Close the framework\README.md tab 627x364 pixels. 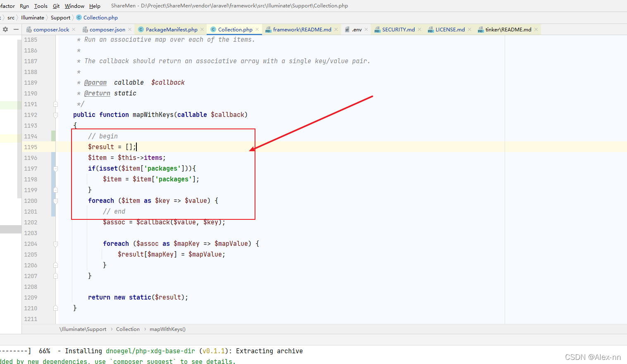point(336,29)
